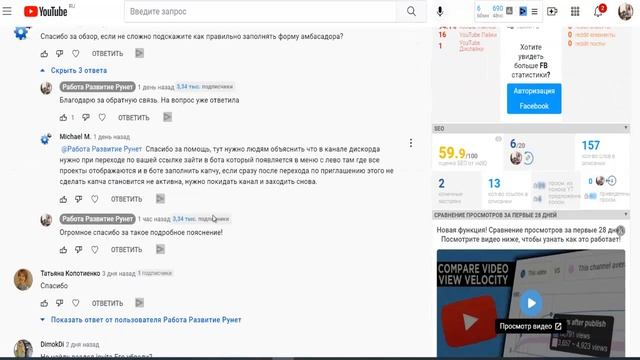Screen dimensions: 640x360
Task: Start voice search with the microphone icon
Action: tap(440, 11)
